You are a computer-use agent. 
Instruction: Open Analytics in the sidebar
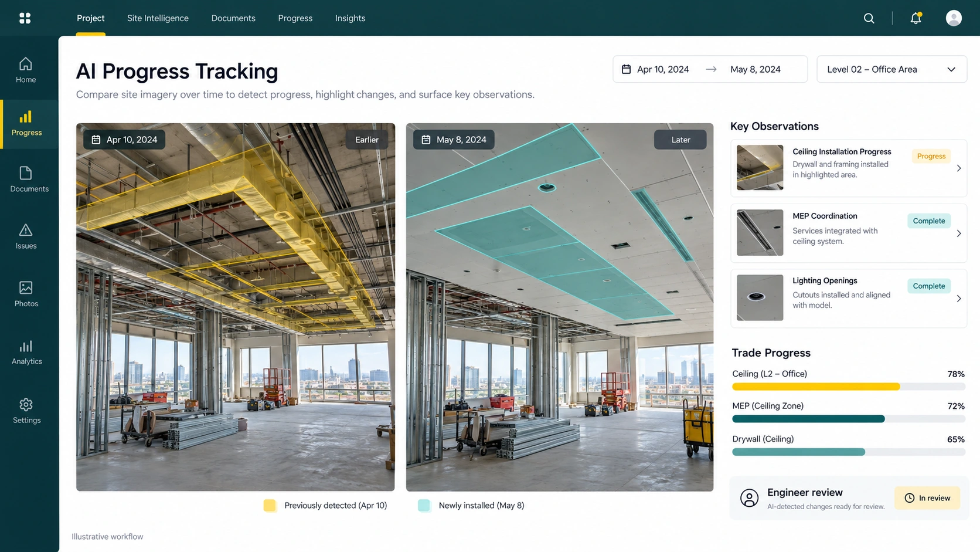click(26, 353)
